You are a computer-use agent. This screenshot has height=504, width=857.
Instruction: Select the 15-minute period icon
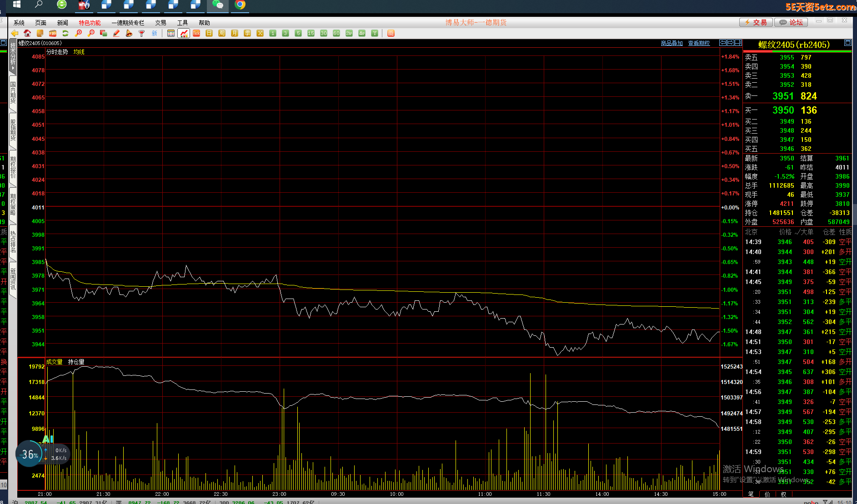pos(311,33)
